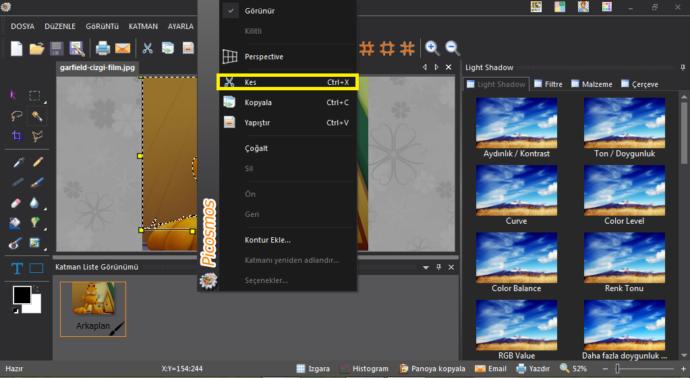The width and height of the screenshot is (690, 378).
Task: Open the DOSYA menu
Action: click(22, 26)
